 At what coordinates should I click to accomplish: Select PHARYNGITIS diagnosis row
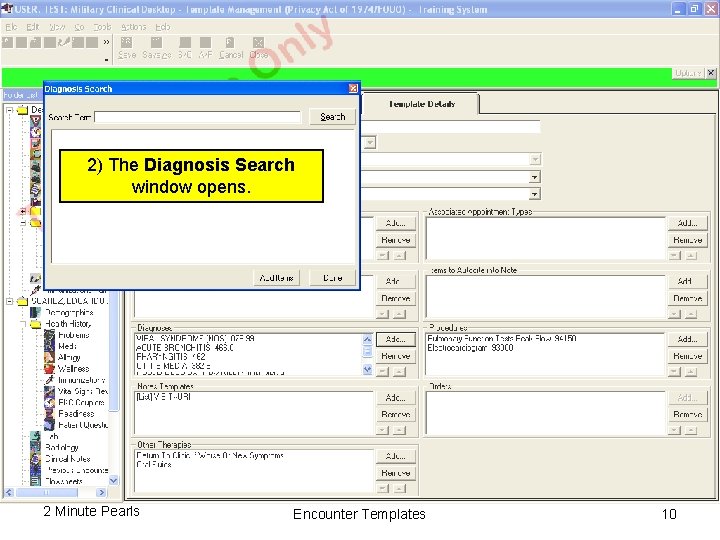[x=171, y=357]
